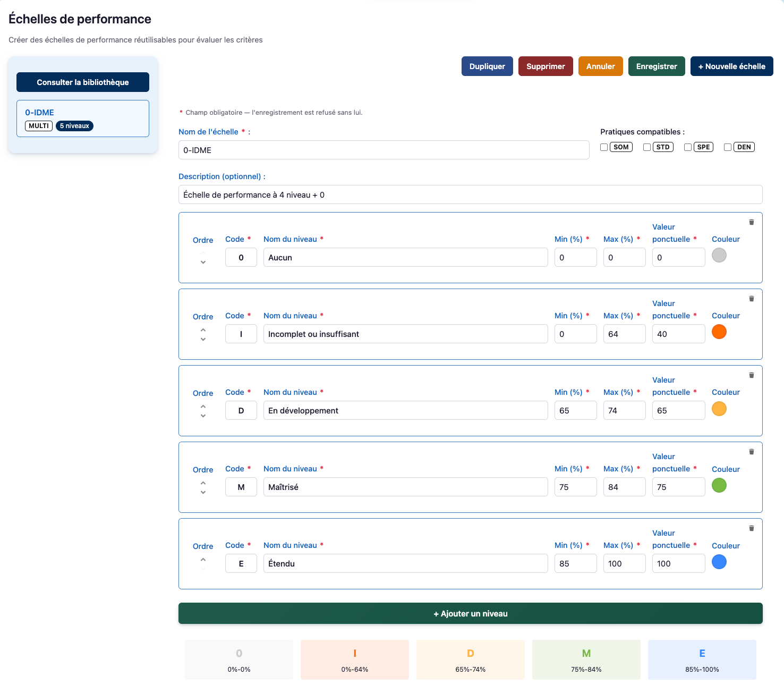
Task: Save the scale with Enregistrer
Action: click(657, 66)
